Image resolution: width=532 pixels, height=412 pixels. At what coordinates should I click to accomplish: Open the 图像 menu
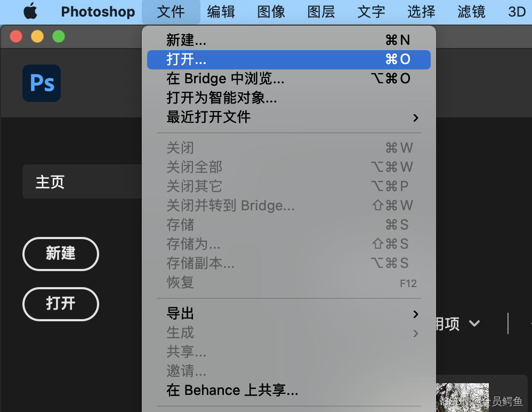pos(271,12)
